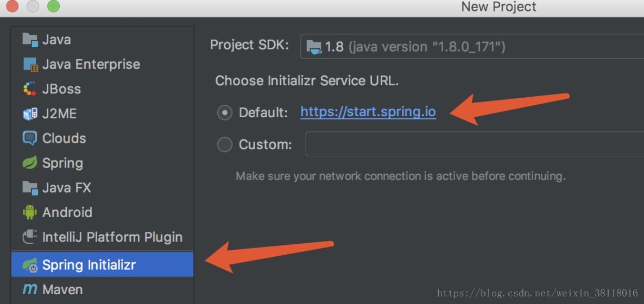Image resolution: width=644 pixels, height=304 pixels.
Task: Click the Java Enterprise icon
Action: click(30, 65)
